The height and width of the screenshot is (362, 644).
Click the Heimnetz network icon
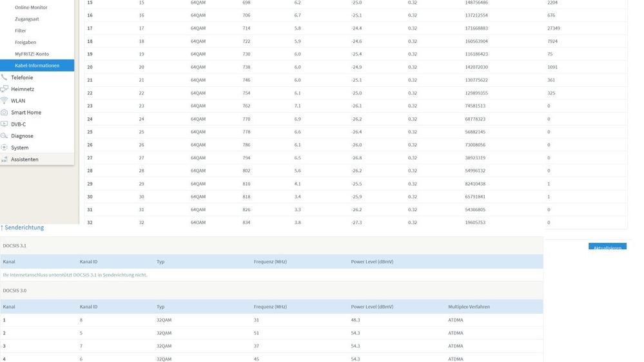tap(4, 89)
